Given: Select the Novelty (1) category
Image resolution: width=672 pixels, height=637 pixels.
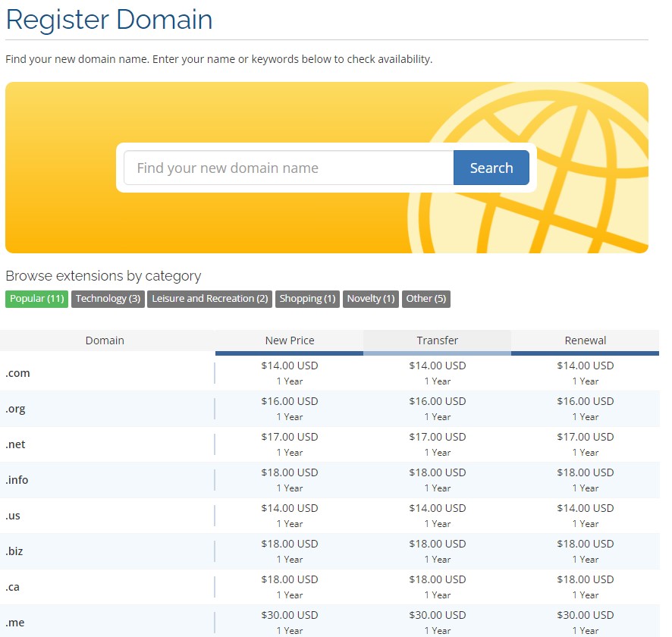Looking at the screenshot, I should [x=371, y=299].
